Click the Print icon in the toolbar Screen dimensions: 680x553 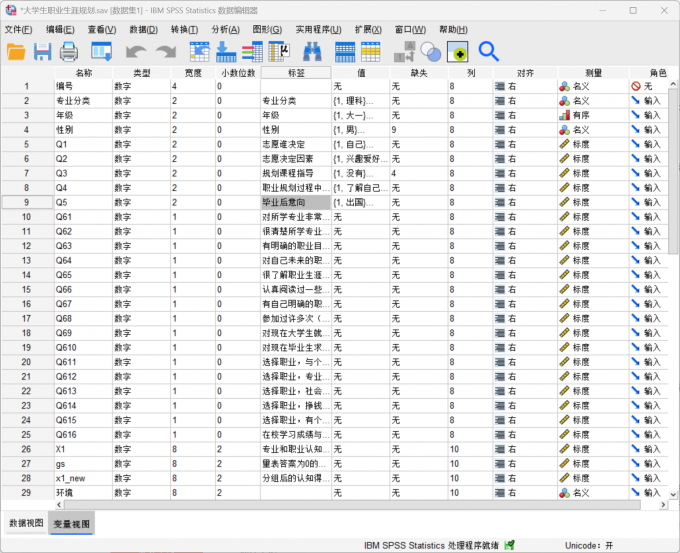click(x=68, y=51)
